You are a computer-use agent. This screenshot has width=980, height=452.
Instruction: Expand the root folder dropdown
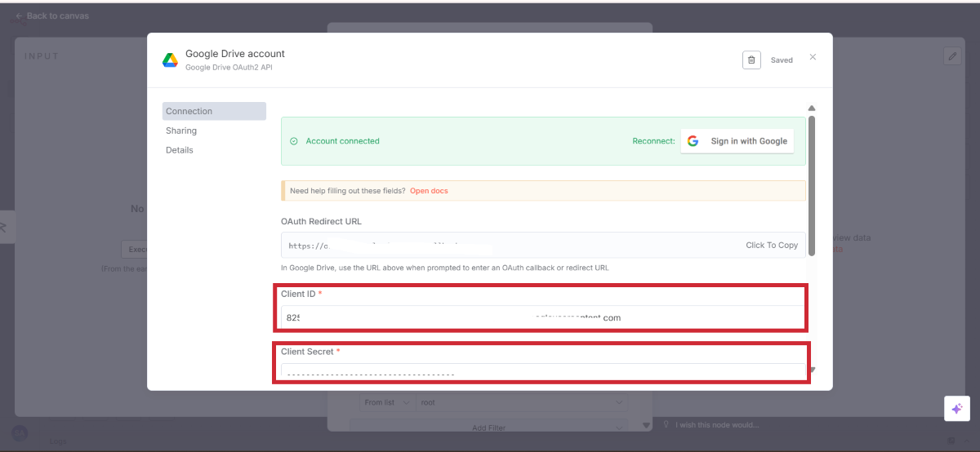[523, 402]
